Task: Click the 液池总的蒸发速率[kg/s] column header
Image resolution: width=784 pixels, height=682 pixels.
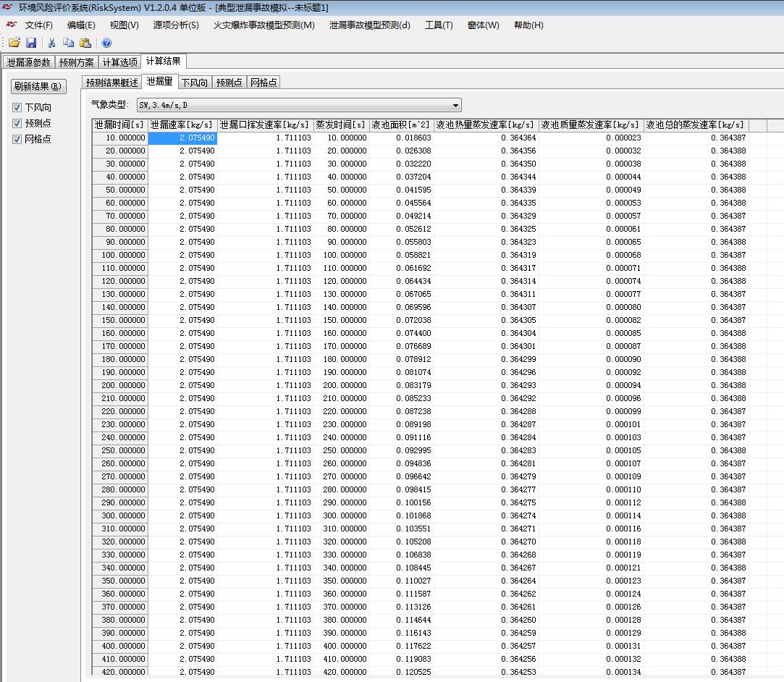Action: click(x=696, y=125)
